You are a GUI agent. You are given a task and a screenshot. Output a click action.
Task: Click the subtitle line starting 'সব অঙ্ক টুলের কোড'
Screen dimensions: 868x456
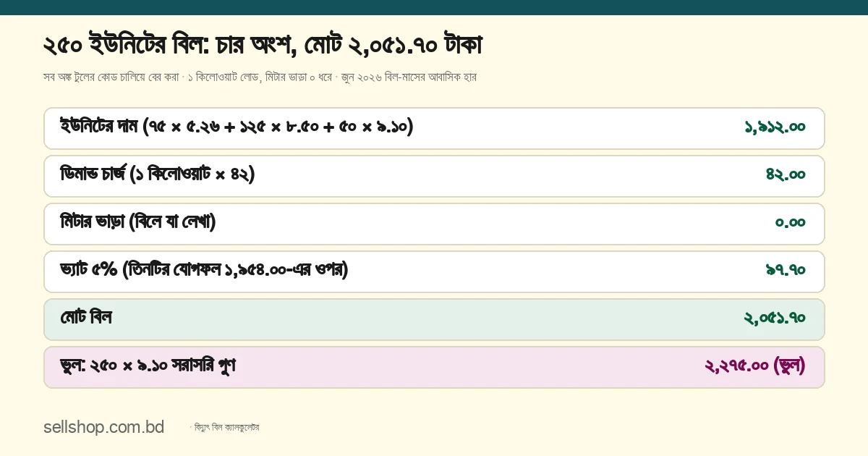click(260, 77)
